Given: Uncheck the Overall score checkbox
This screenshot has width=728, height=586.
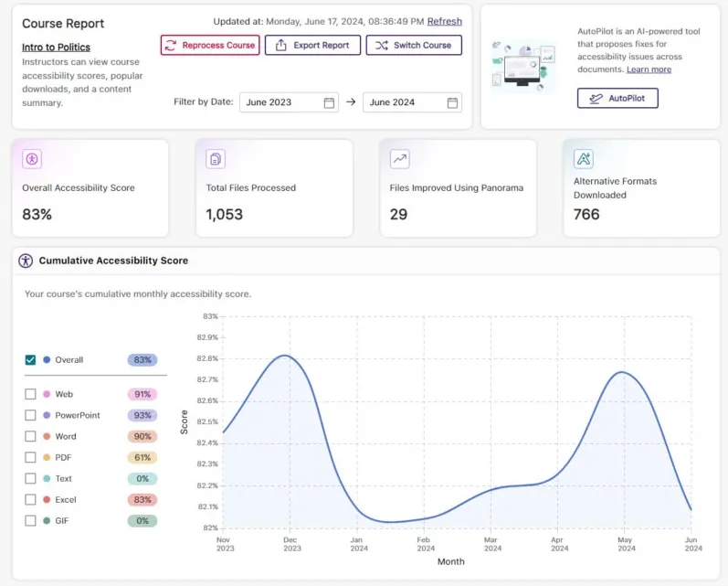Looking at the screenshot, I should point(31,360).
